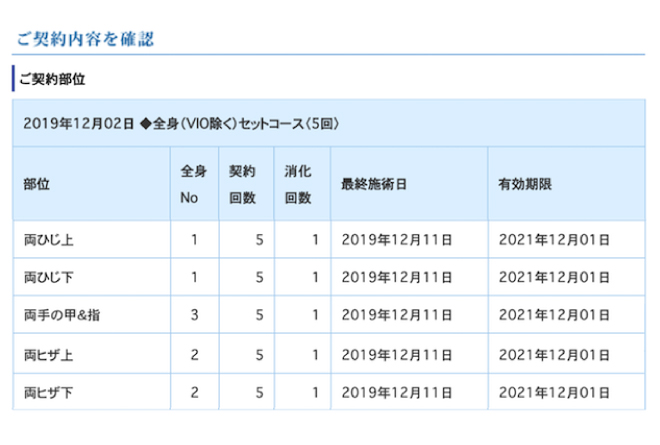Screen dimensions: 660x445
Task: Click the 部位 column header
Action: [x=37, y=185]
